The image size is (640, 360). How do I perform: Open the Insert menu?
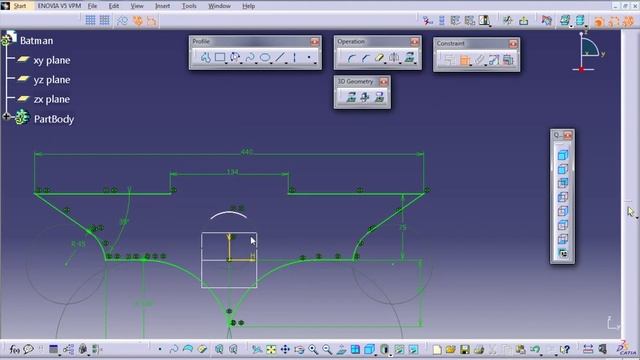coord(162,6)
